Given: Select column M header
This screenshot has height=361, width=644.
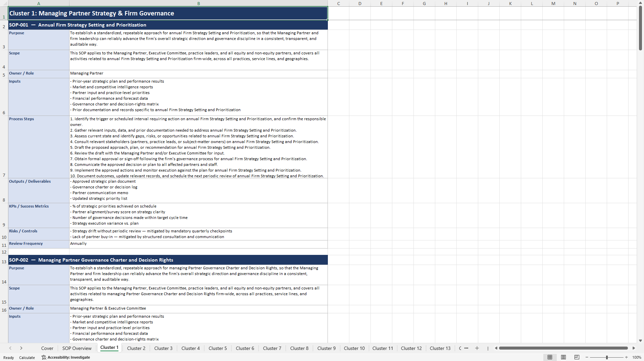Looking at the screenshot, I should coord(553,3).
